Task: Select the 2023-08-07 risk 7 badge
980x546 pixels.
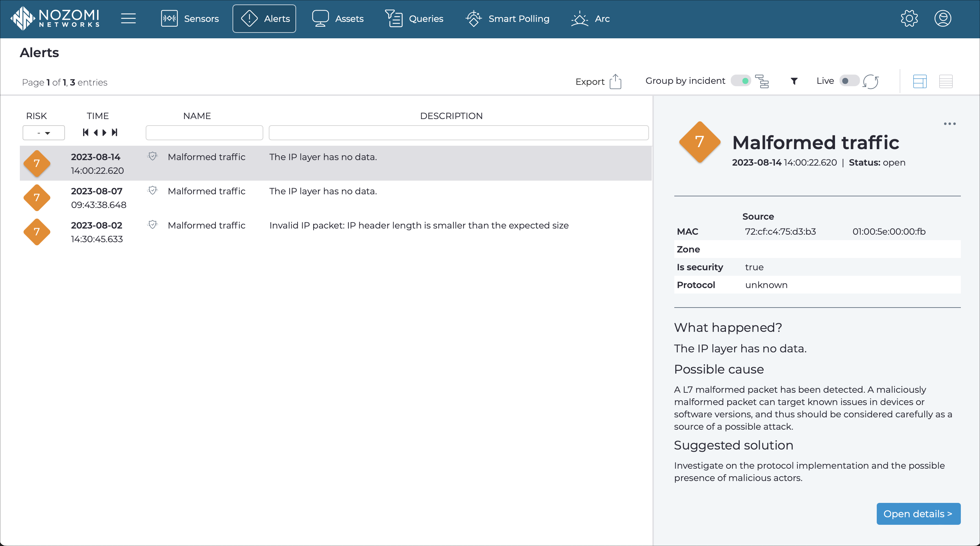Action: (37, 198)
